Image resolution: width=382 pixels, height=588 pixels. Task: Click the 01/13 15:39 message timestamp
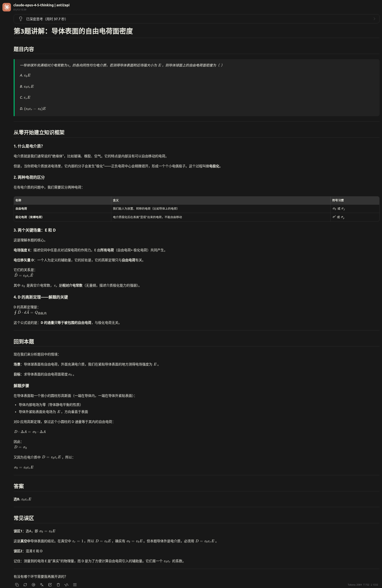point(20,10)
